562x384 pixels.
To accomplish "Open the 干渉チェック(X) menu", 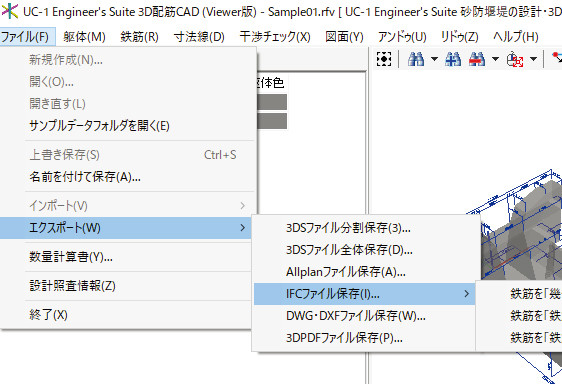I will coord(275,37).
